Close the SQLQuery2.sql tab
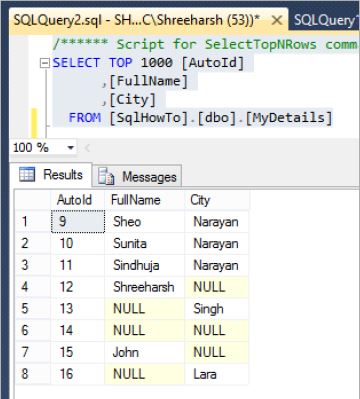360x399 pixels. [x=276, y=21]
